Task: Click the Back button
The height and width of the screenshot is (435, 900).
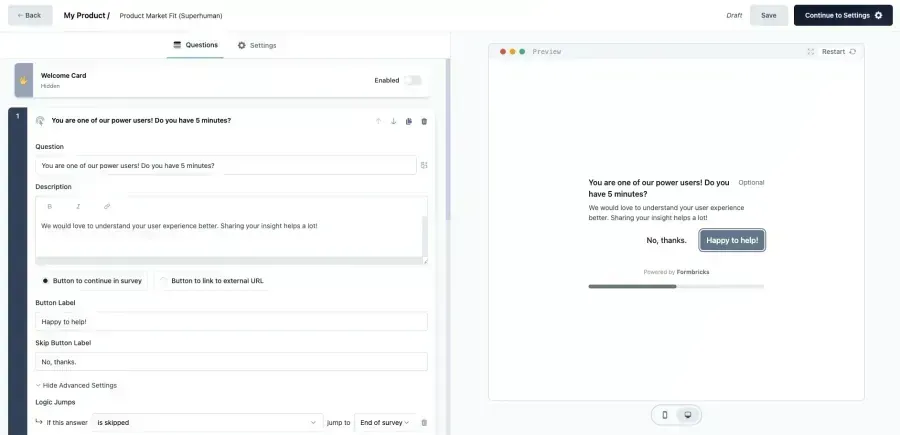Action: (x=30, y=15)
